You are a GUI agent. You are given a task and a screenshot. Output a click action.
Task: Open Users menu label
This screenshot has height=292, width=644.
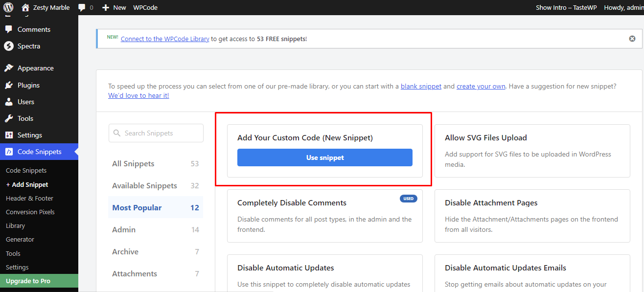tap(26, 102)
